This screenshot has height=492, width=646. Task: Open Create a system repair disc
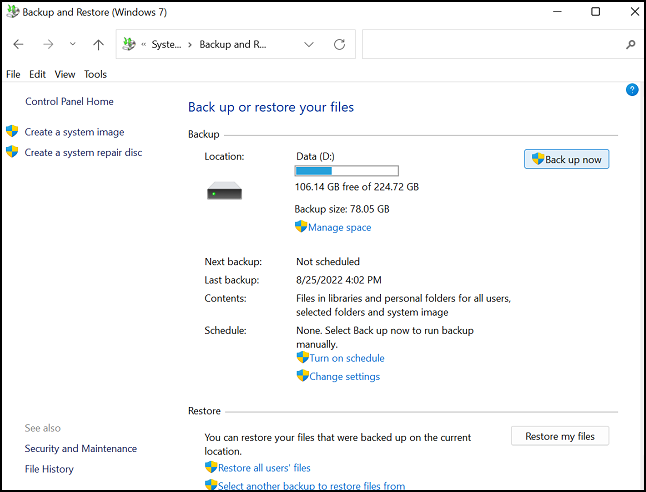click(x=83, y=152)
